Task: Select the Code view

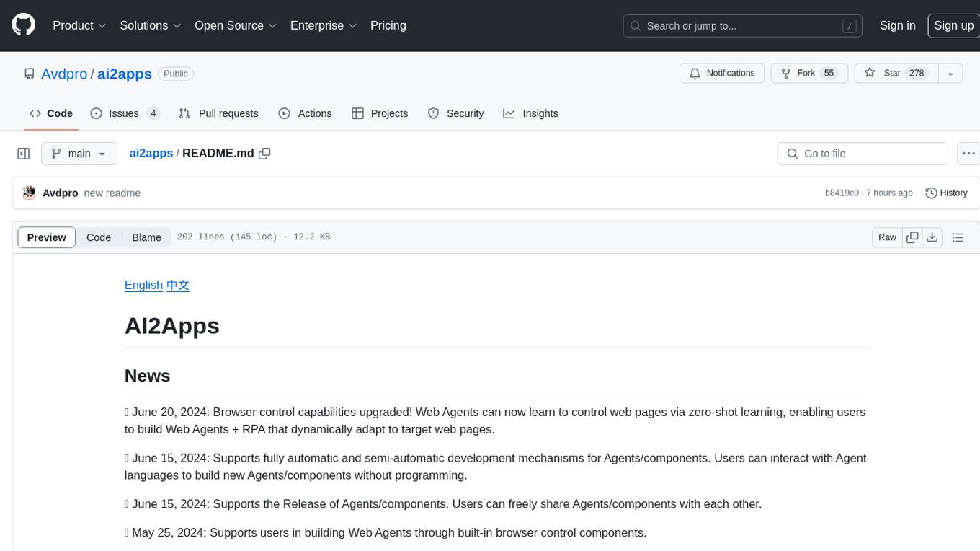Action: pyautogui.click(x=99, y=237)
